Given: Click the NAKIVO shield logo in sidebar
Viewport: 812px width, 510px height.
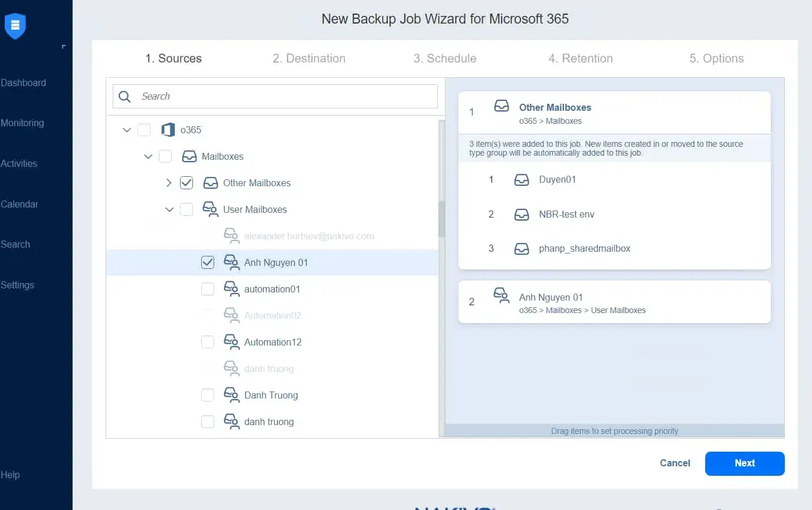Looking at the screenshot, I should pyautogui.click(x=15, y=26).
